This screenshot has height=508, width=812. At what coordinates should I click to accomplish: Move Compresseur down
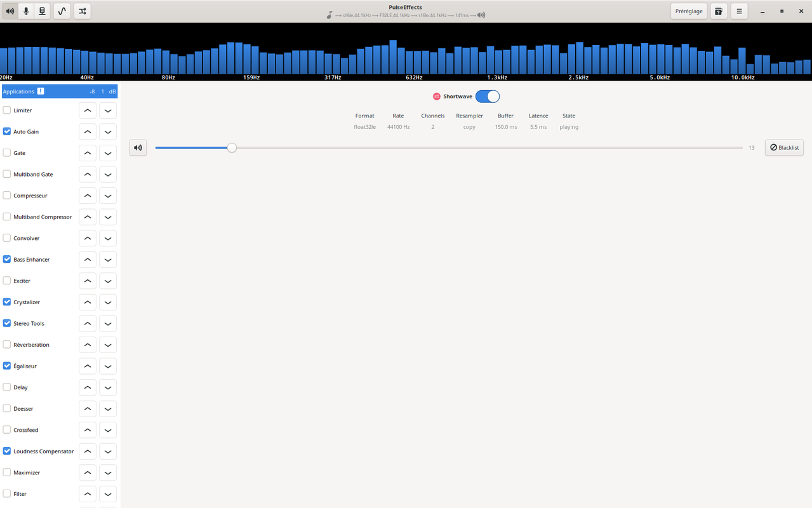pyautogui.click(x=108, y=196)
